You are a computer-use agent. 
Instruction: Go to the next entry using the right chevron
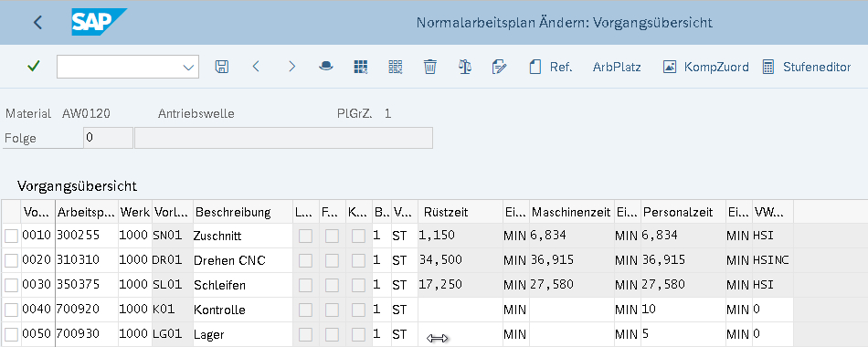point(291,67)
